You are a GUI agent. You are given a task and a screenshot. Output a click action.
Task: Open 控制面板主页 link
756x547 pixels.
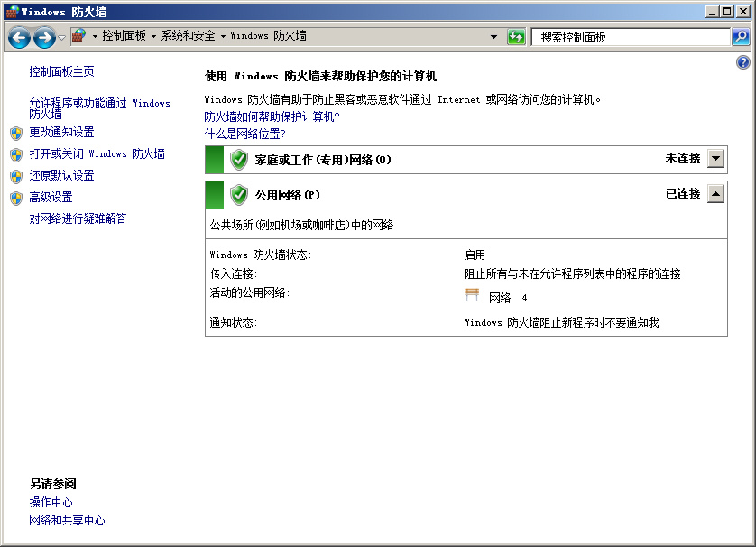tap(61, 71)
